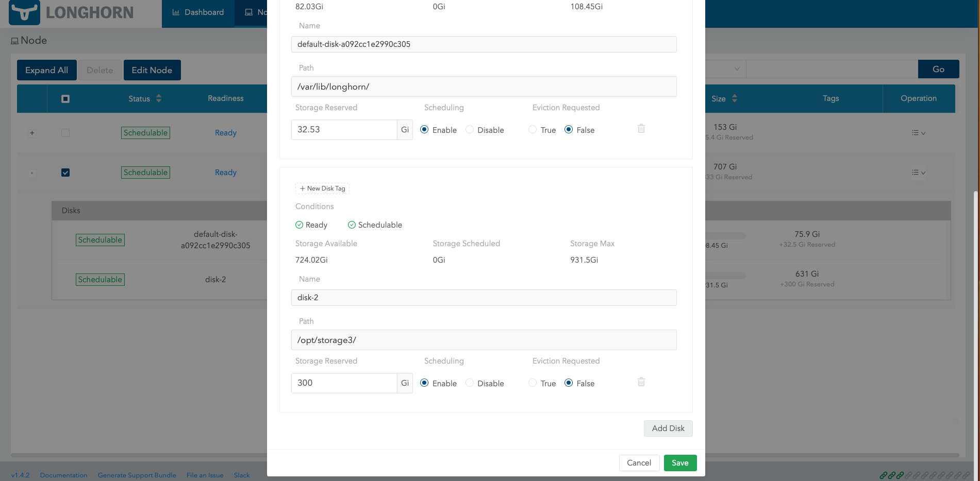The height and width of the screenshot is (481, 980).
Task: Expand the first node row
Action: [x=32, y=133]
